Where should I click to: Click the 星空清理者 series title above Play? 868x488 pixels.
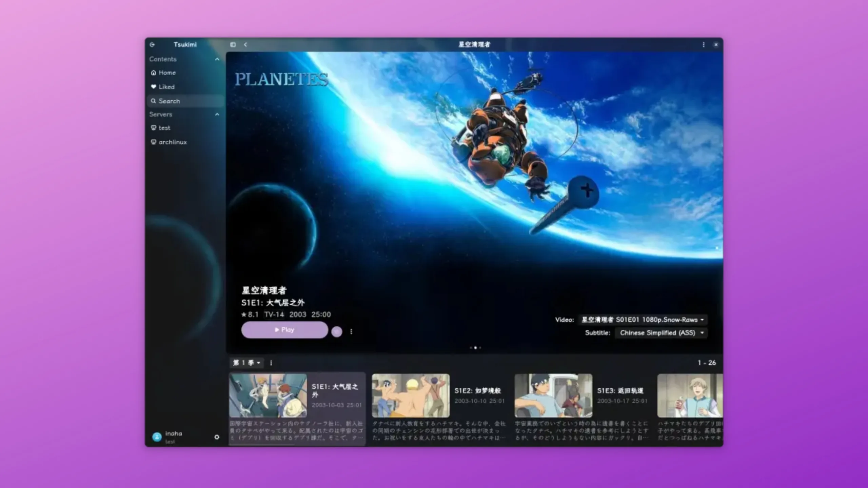coord(264,290)
